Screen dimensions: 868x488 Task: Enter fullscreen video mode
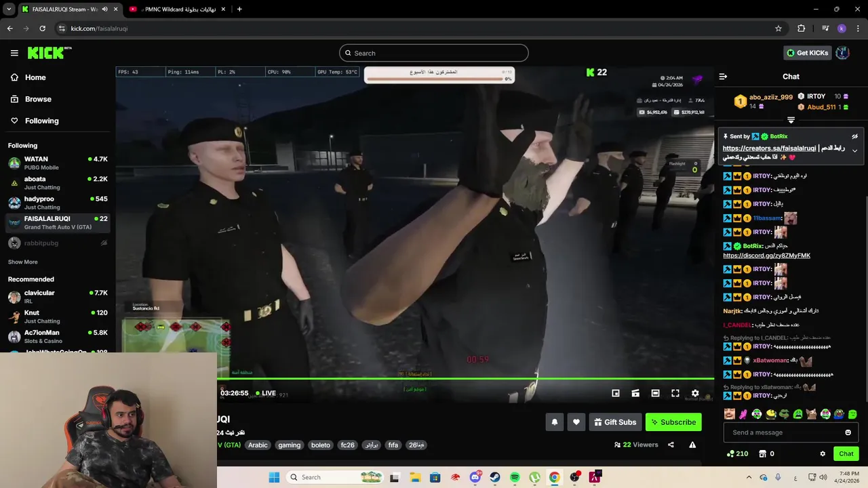[675, 393]
